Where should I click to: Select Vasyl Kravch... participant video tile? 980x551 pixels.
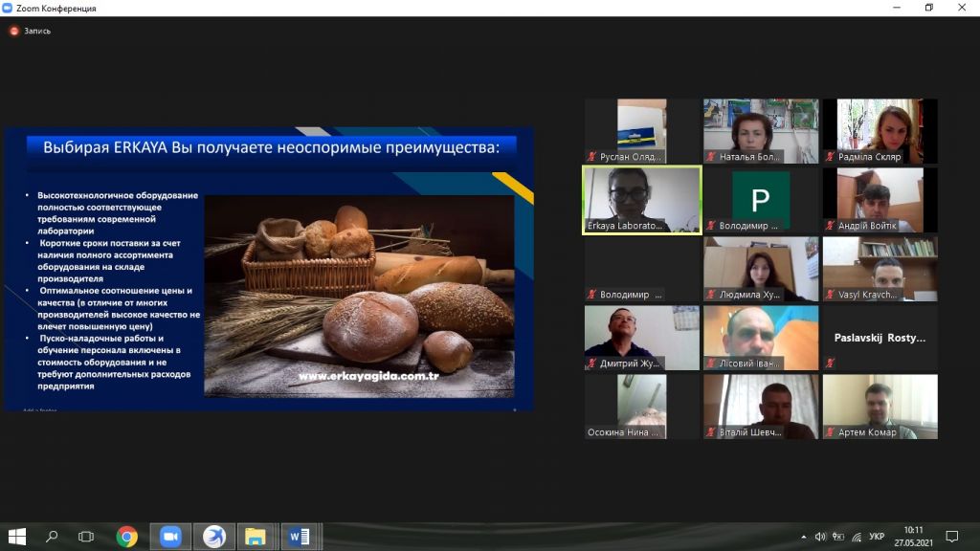[x=880, y=269]
